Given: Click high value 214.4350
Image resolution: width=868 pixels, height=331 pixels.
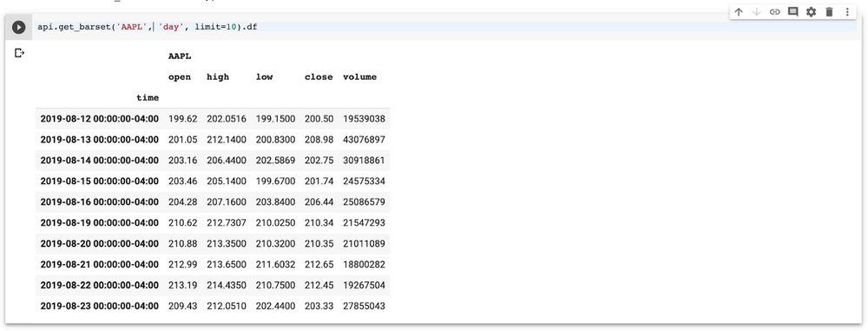Looking at the screenshot, I should (227, 285).
